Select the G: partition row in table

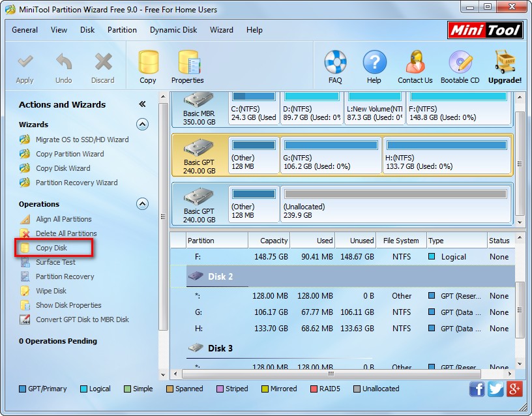[343, 312]
